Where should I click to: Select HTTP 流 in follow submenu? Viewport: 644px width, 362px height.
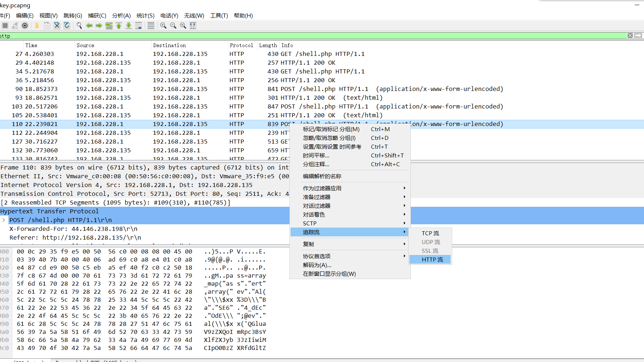click(x=430, y=259)
